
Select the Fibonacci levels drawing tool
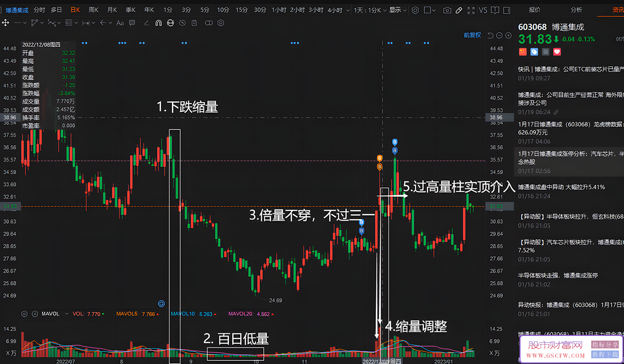(69, 22)
